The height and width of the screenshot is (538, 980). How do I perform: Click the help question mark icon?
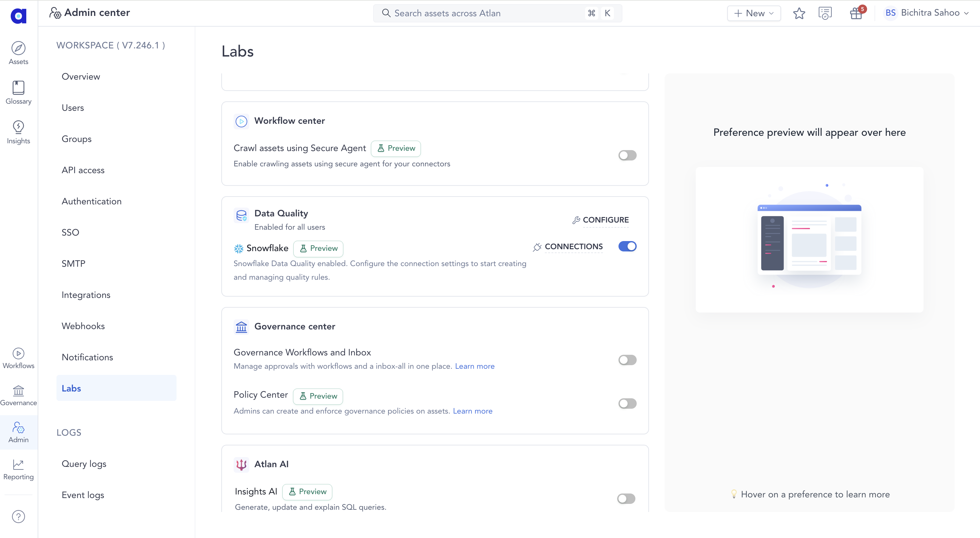(18, 517)
